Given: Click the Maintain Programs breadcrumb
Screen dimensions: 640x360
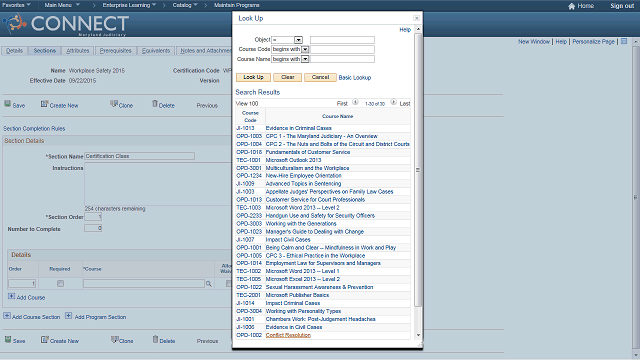Looking at the screenshot, I should pyautogui.click(x=237, y=5).
